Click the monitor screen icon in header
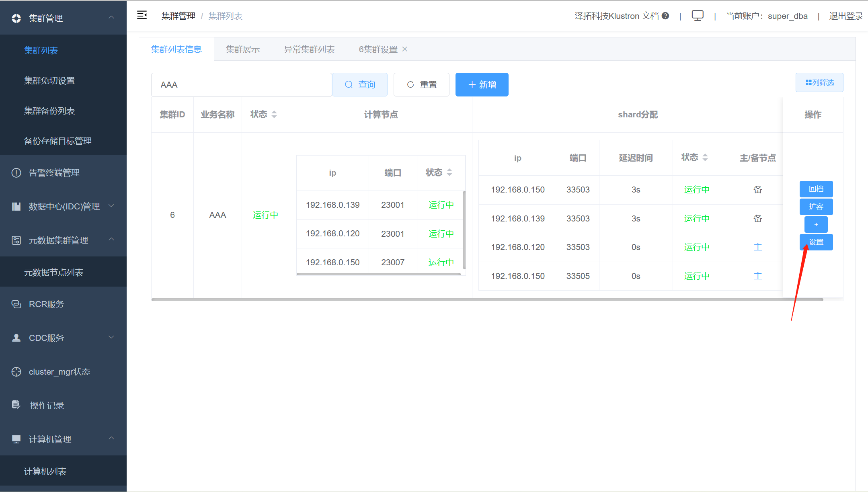Image resolution: width=868 pixels, height=492 pixels. coord(698,16)
